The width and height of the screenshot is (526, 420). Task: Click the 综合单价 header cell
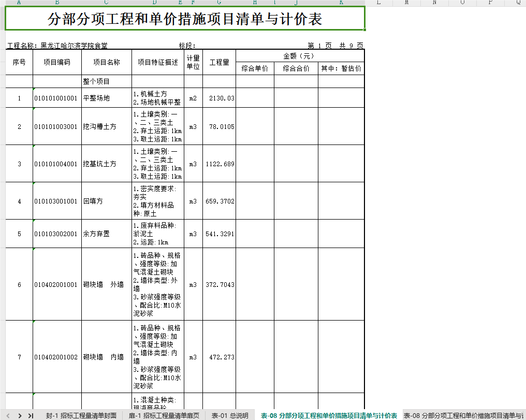(255, 68)
